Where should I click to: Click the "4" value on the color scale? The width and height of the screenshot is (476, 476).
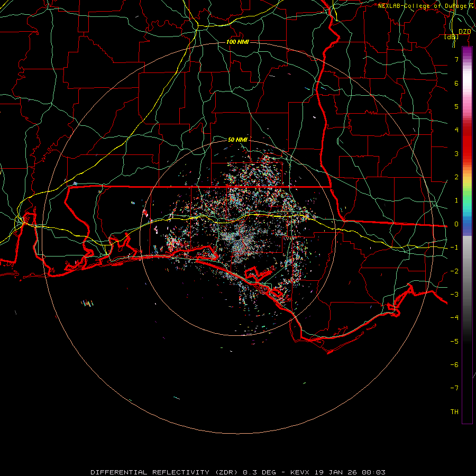point(456,130)
